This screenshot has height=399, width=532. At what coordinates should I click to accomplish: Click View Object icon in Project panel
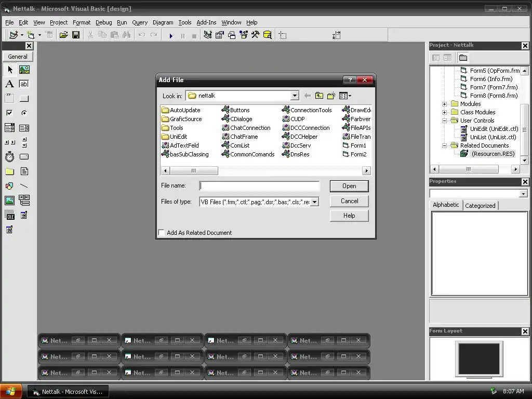point(447,58)
